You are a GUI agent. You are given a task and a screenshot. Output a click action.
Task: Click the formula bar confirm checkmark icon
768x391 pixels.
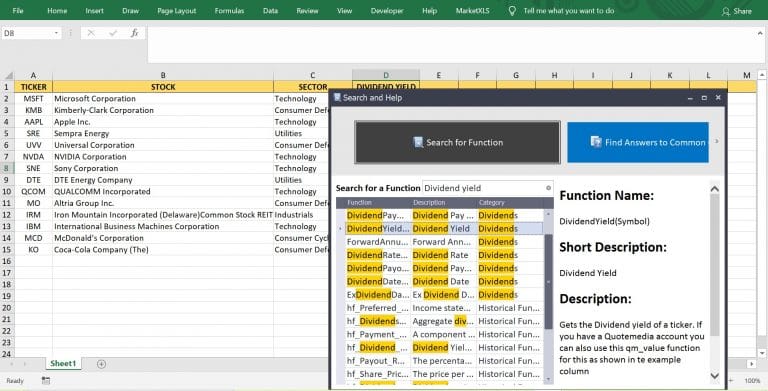(x=113, y=33)
